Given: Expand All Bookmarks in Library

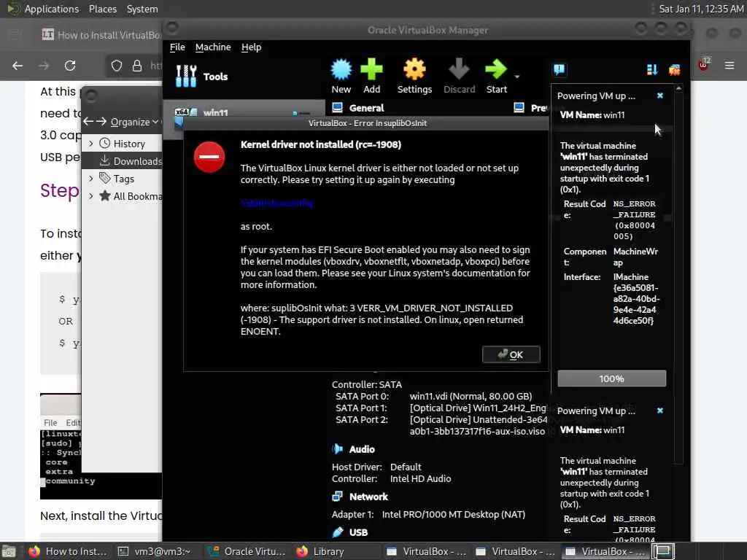Looking at the screenshot, I should point(91,195).
